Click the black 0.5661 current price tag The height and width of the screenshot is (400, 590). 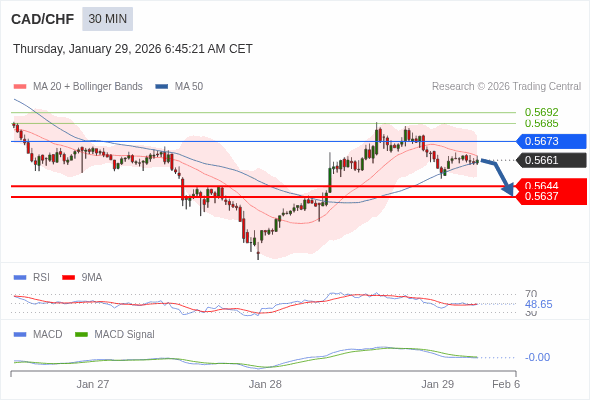(551, 160)
